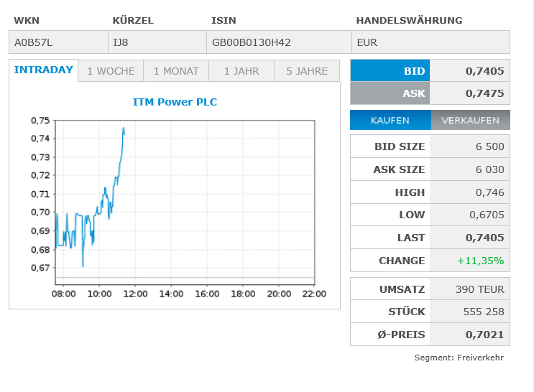Click the KAUFEN buy button
This screenshot has height=392, width=534.
390,120
